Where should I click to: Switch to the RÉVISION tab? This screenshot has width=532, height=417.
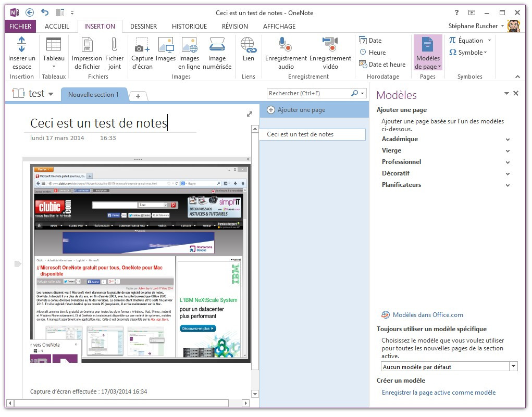click(x=234, y=26)
